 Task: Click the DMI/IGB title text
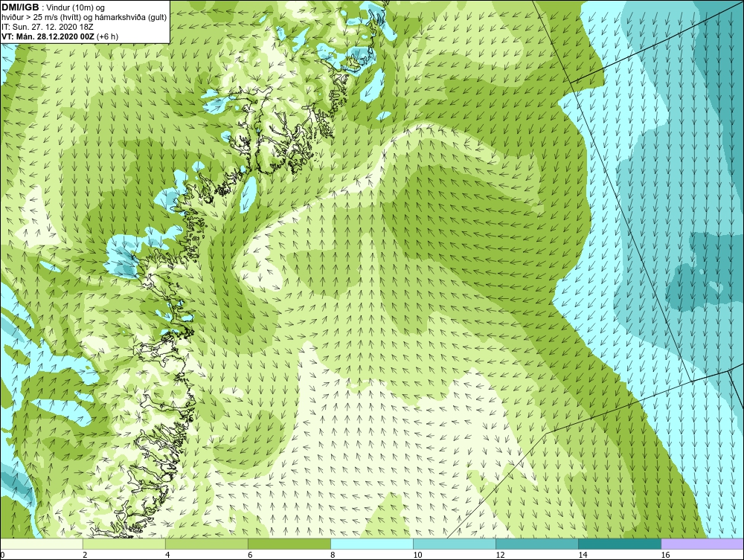[20, 7]
